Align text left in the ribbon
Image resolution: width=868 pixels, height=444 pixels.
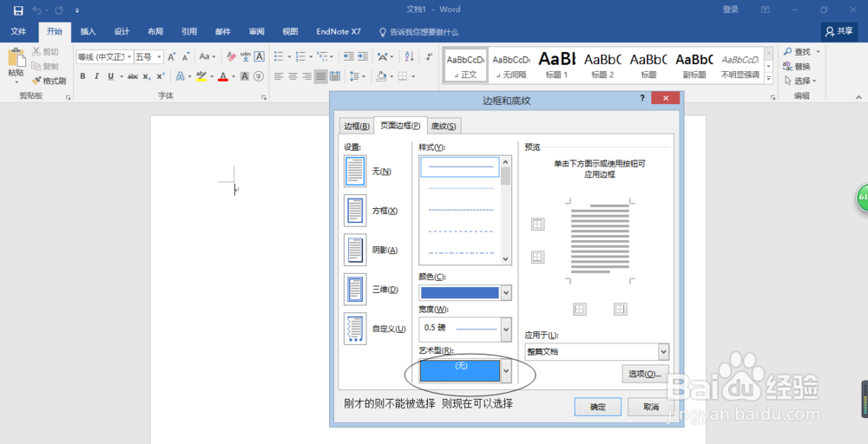tap(279, 76)
